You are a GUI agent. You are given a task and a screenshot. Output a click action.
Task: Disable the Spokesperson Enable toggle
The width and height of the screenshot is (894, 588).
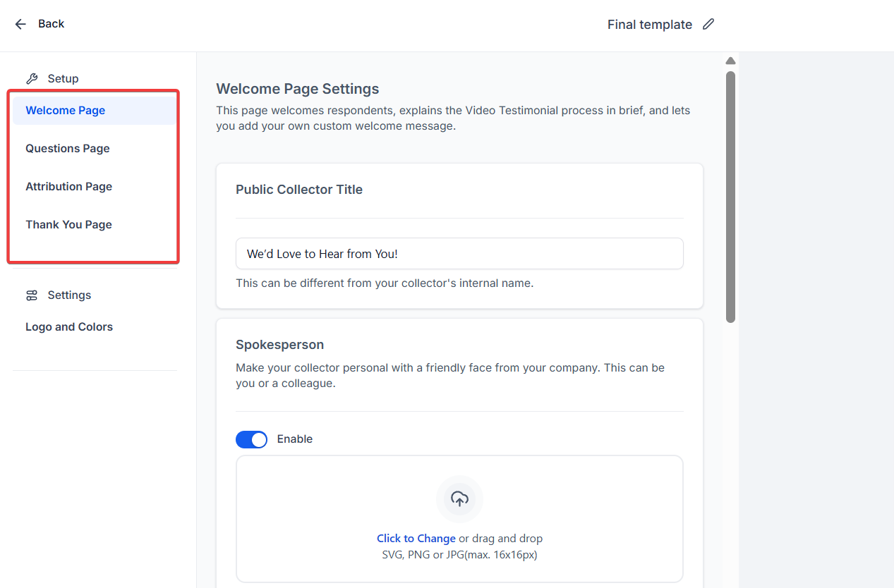pyautogui.click(x=251, y=439)
